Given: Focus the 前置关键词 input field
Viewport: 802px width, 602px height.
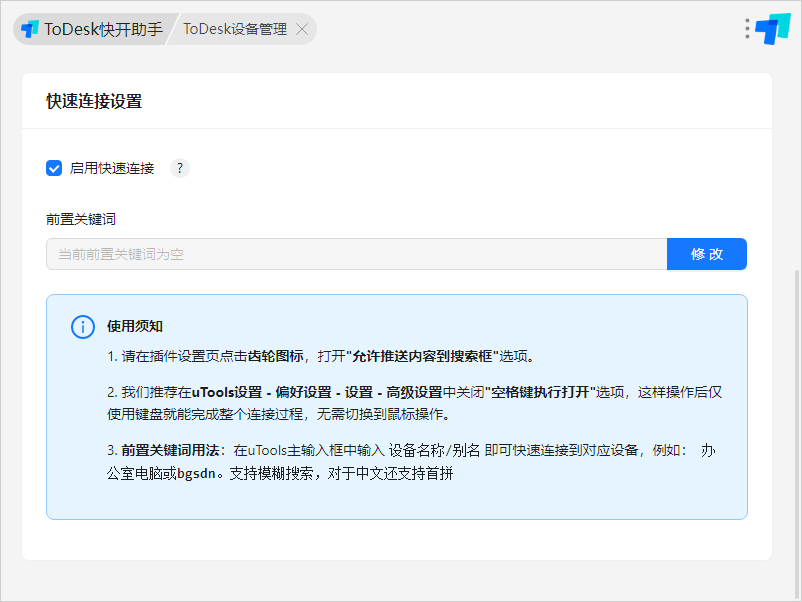Looking at the screenshot, I should 357,254.
